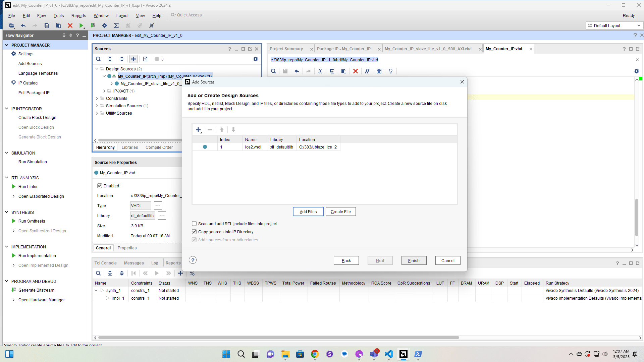Click the Sources panel search icon

[x=98, y=59]
